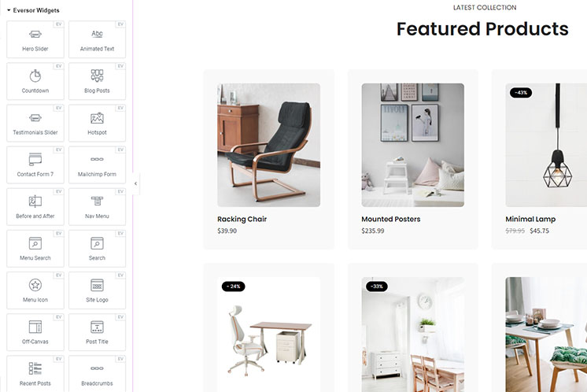Choose the Mailchimp Form widget

[97, 165]
